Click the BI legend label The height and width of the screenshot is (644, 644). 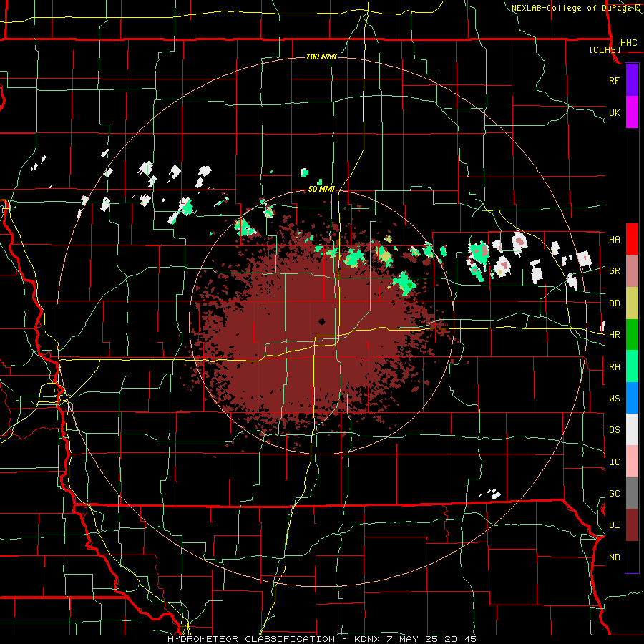coord(615,525)
